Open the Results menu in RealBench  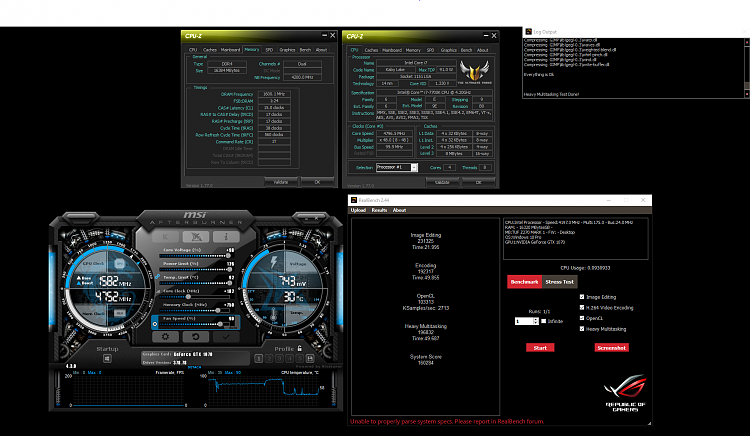[379, 210]
